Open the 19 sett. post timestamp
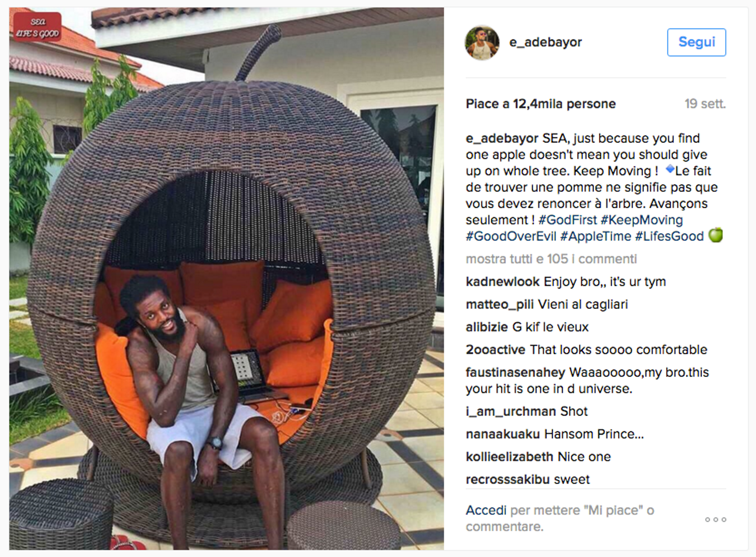The width and height of the screenshot is (756, 557). point(705,104)
